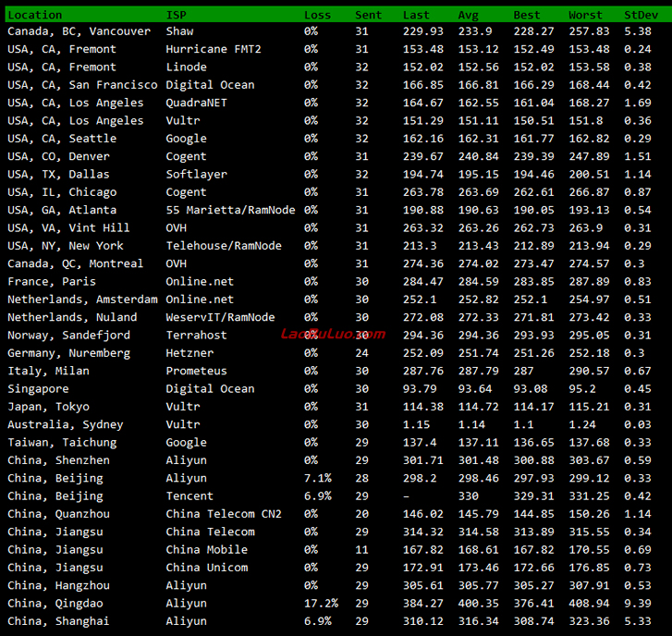Image resolution: width=672 pixels, height=636 pixels.
Task: Click the Terrahost ISP entry
Action: coord(196,336)
